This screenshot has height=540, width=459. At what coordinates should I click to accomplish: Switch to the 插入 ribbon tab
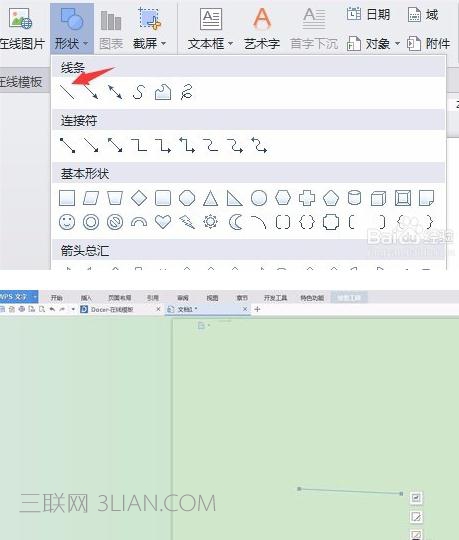[86, 298]
